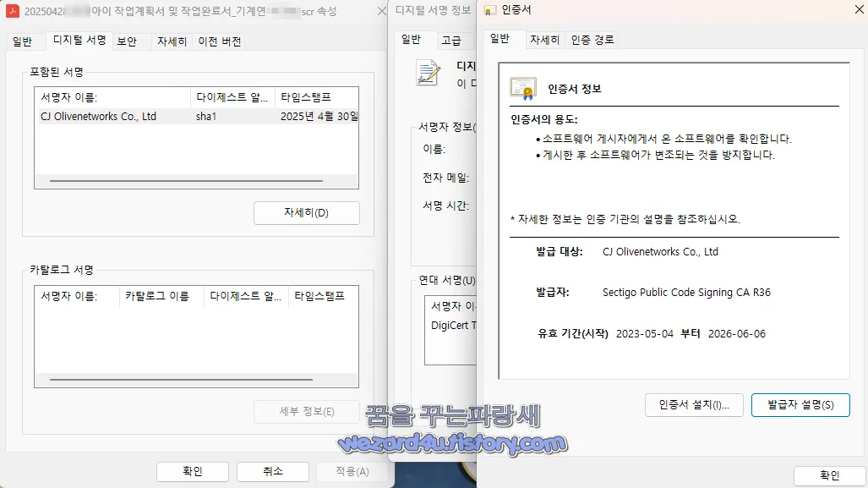Select the 일반 tab in 인증서 window

point(500,39)
